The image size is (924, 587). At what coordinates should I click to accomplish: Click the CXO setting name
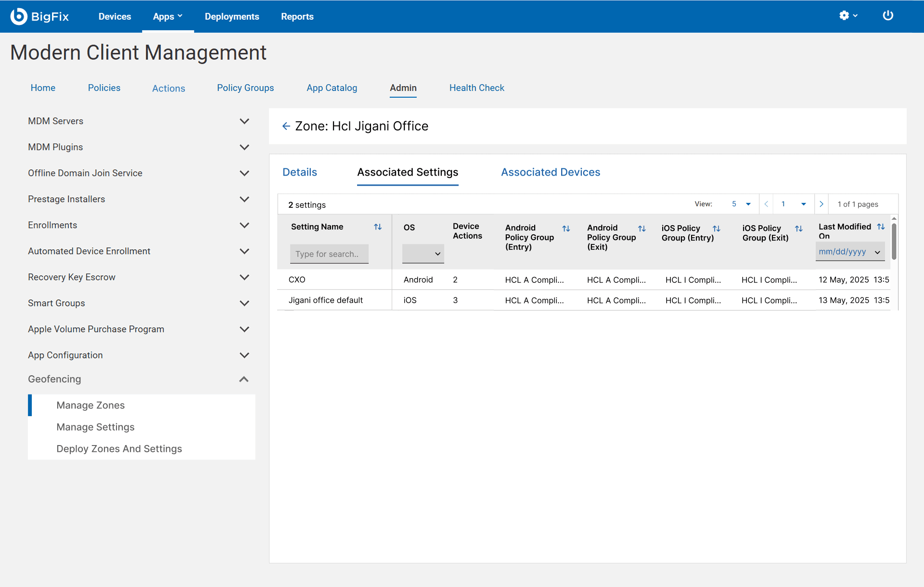[x=297, y=280]
